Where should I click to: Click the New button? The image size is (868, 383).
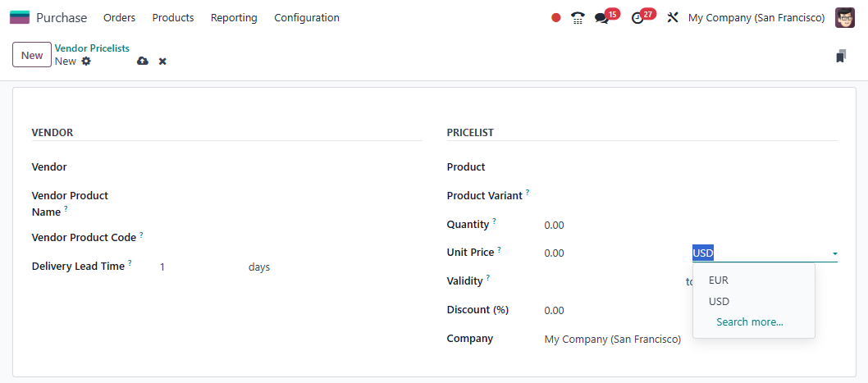32,55
